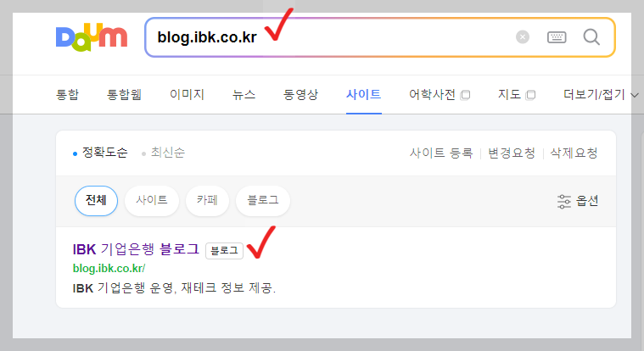The image size is (644, 351).
Task: Select the 사이트 filter chip
Action: pos(152,201)
